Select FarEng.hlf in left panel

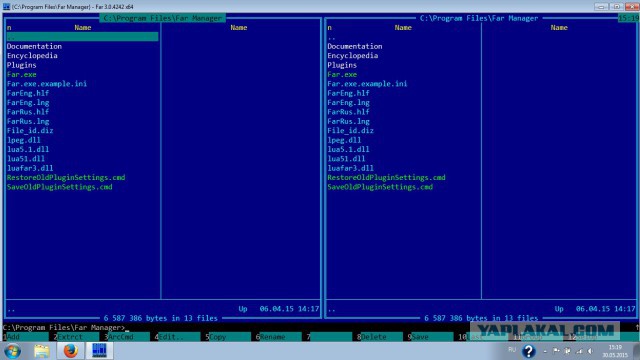(x=28, y=93)
